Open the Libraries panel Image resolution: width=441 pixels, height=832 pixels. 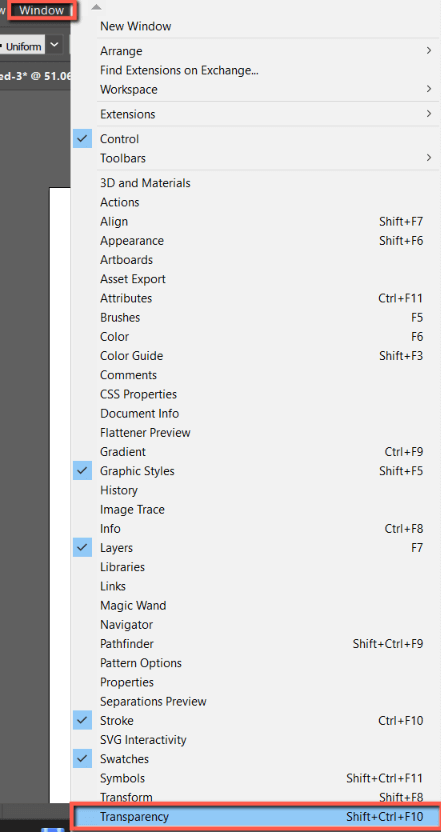(256, 567)
